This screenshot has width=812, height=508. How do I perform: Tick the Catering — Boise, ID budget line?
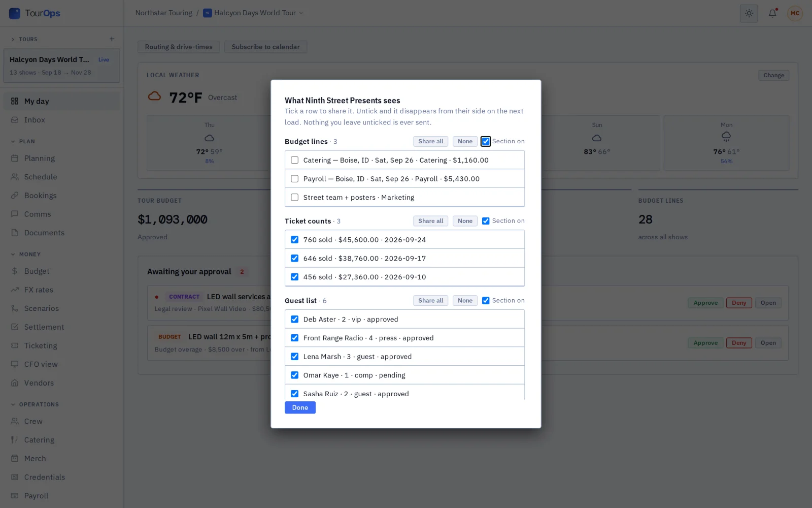tap(294, 160)
